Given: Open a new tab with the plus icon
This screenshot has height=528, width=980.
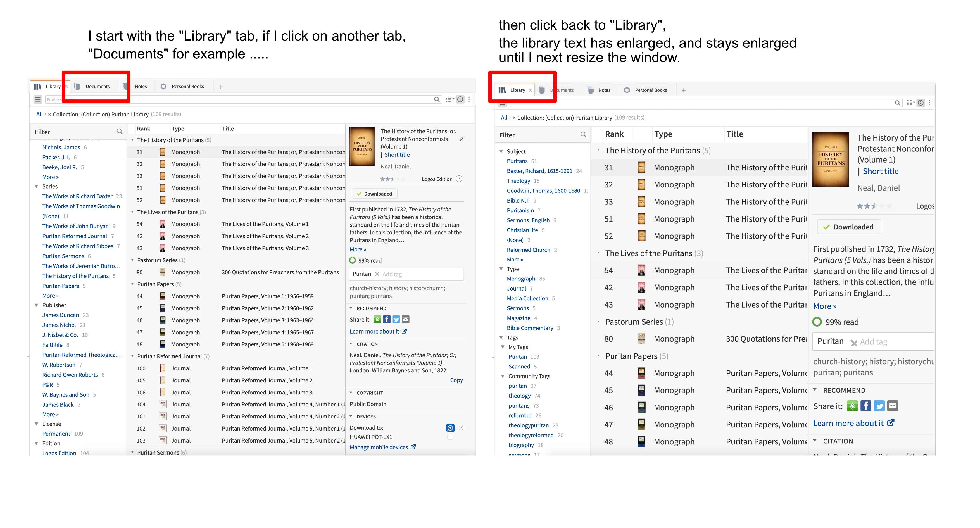Looking at the screenshot, I should tap(221, 86).
